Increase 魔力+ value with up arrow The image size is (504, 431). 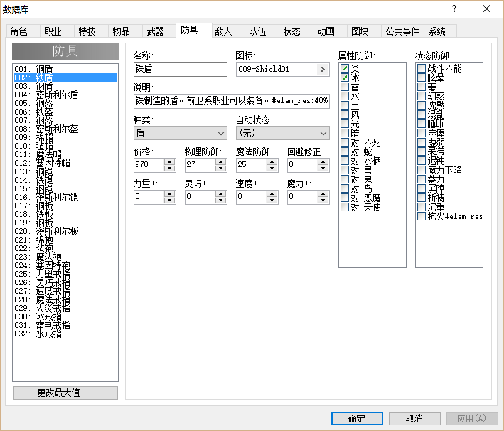point(323,194)
